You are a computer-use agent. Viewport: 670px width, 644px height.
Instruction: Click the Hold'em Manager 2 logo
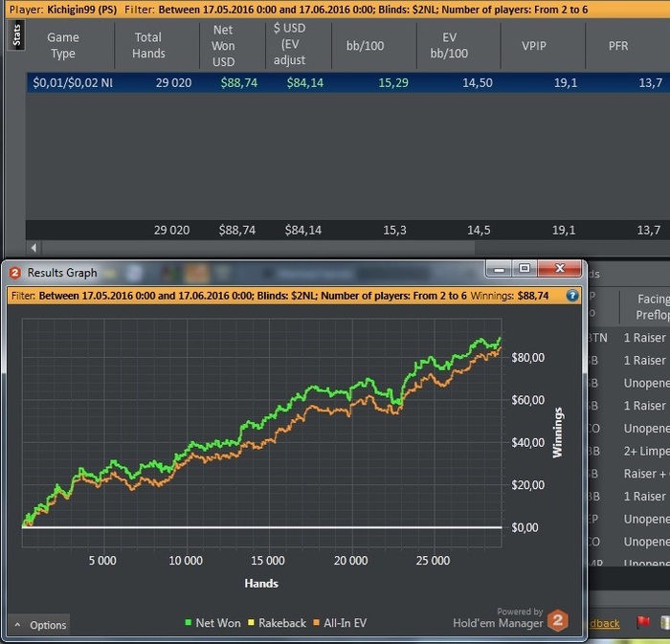pos(558,620)
